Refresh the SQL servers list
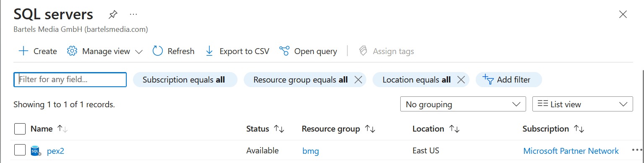Image resolution: width=644 pixels, height=163 pixels. click(x=173, y=51)
